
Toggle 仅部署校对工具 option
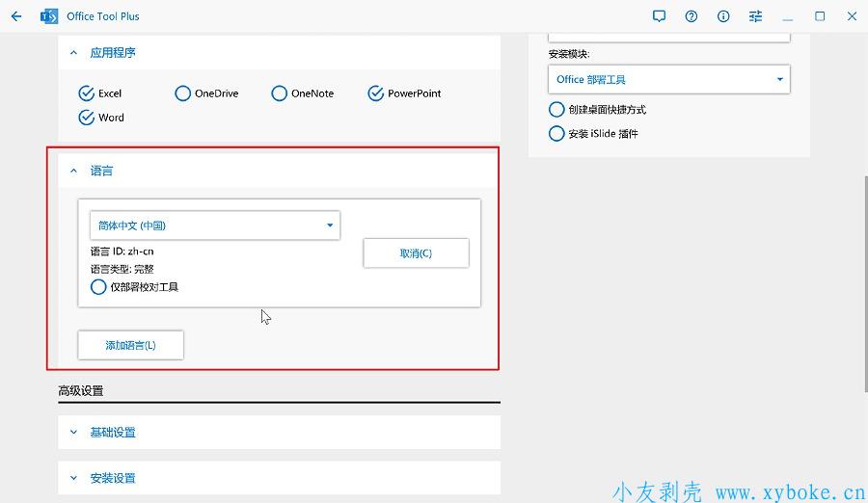(x=98, y=287)
